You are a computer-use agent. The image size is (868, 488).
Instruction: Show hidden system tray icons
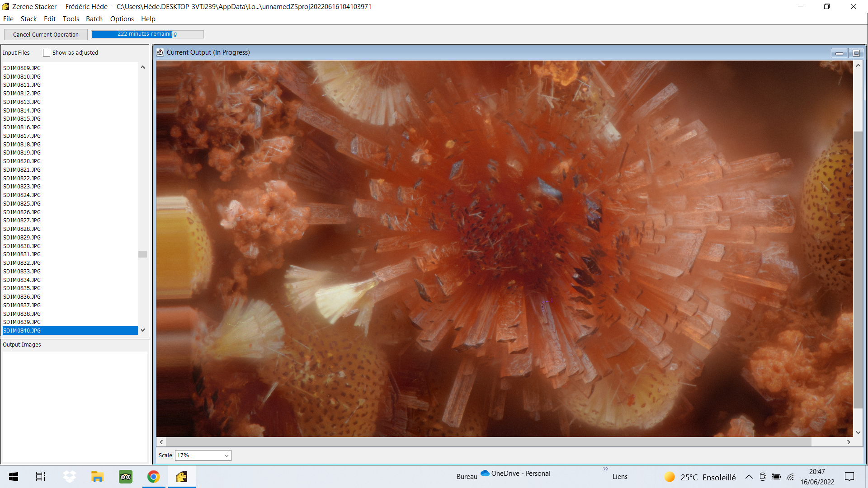[749, 477]
